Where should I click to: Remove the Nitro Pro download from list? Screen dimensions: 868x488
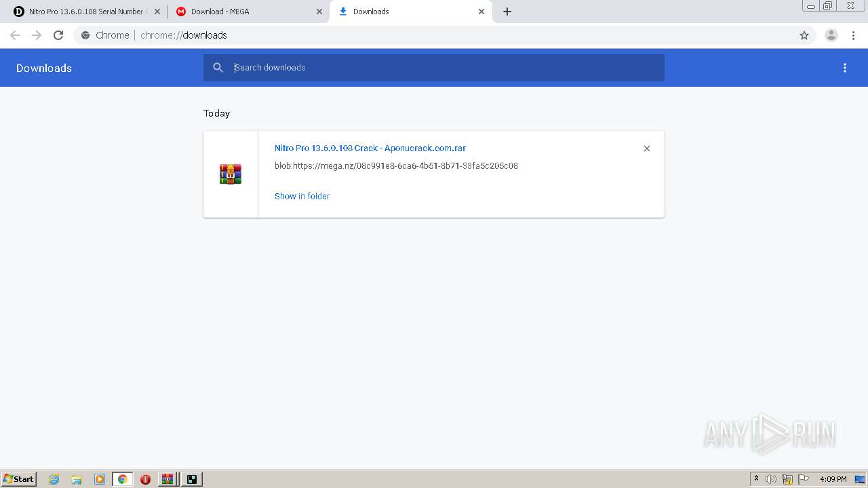[x=647, y=148]
